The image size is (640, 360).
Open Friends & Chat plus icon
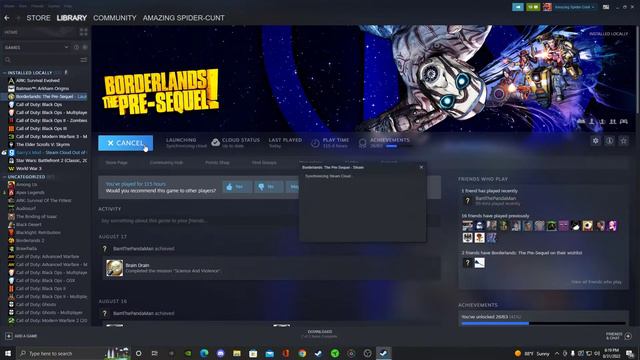tap(628, 336)
